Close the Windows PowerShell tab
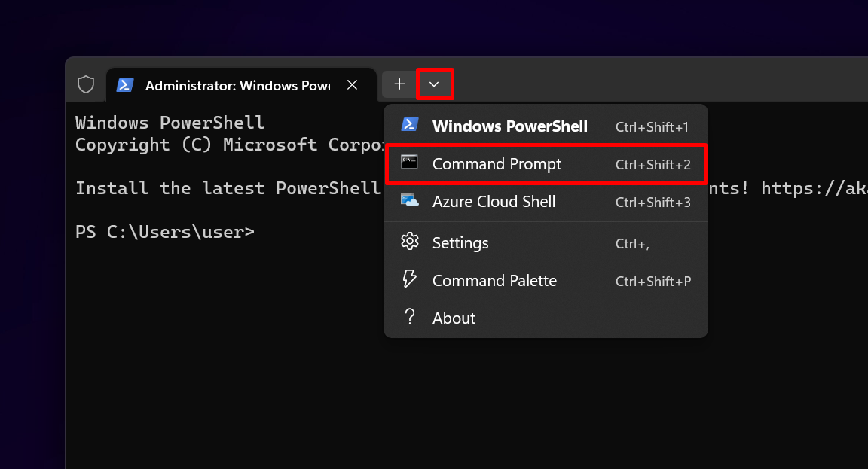 (352, 84)
